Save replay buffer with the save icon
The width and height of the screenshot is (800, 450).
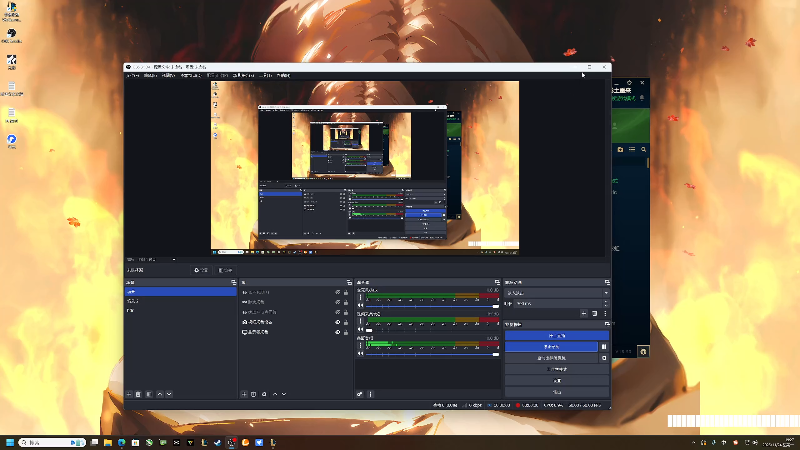[x=604, y=358]
